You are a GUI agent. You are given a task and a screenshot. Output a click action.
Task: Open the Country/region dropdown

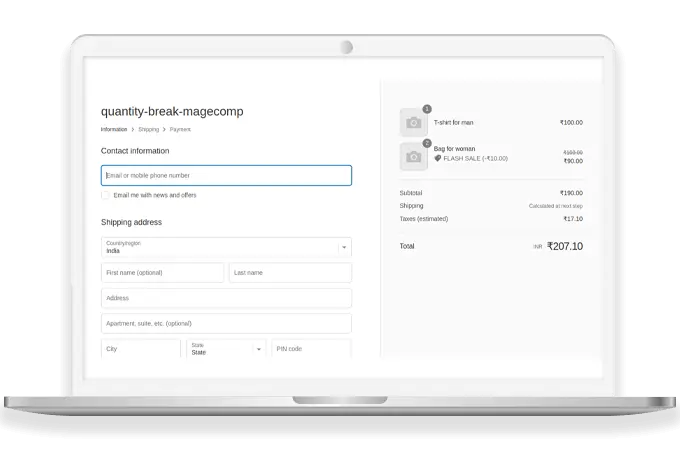point(226,247)
